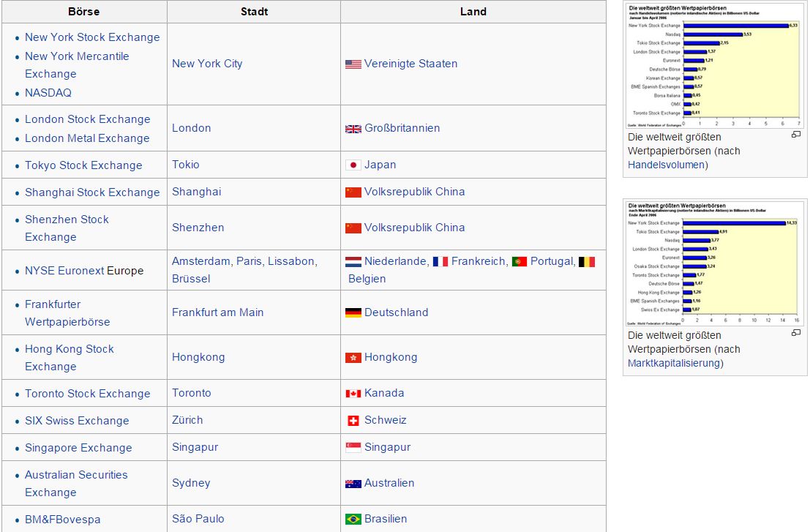
Task: Click the Germany flag icon
Action: (353, 312)
